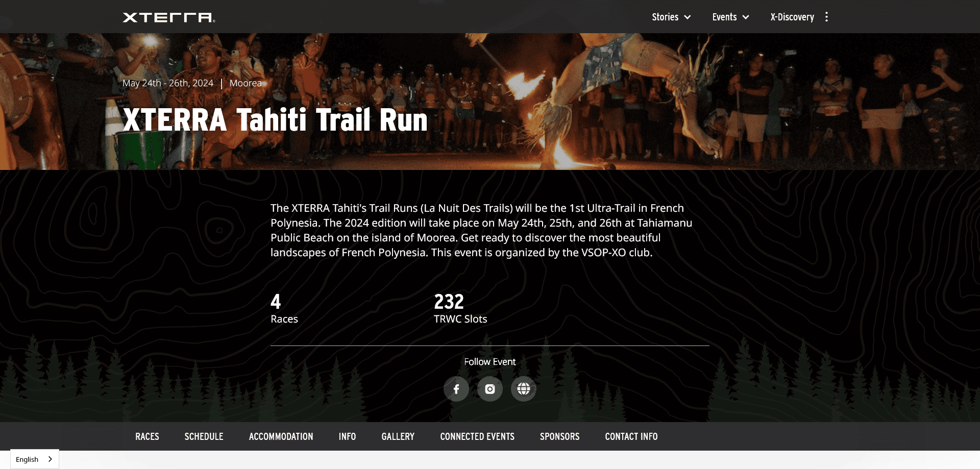Click the 232 TRWC Slots stat
This screenshot has width=980, height=469.
[x=460, y=309]
